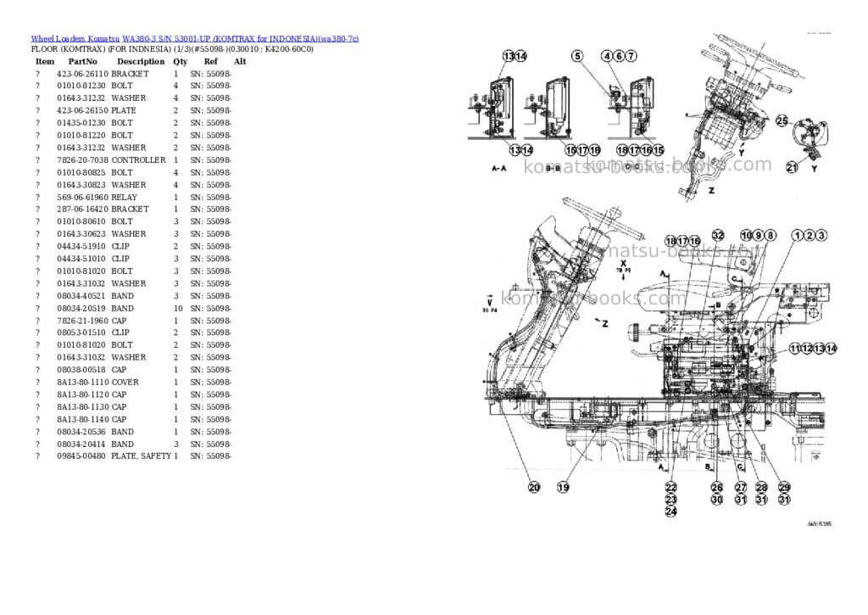Select part number 423-06-26110
This screenshot has width=868, height=615.
coord(82,74)
